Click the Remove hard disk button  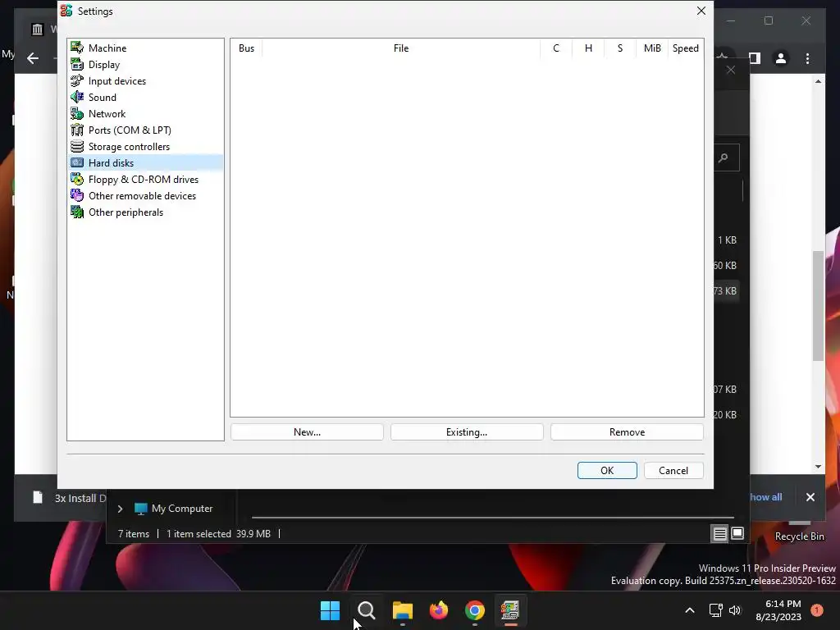[x=627, y=432]
